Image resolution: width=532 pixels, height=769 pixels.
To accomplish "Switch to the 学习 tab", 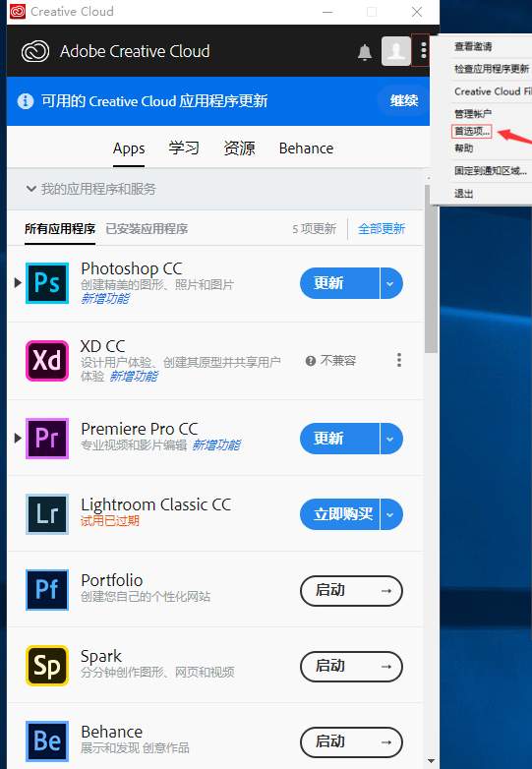I will [x=184, y=148].
